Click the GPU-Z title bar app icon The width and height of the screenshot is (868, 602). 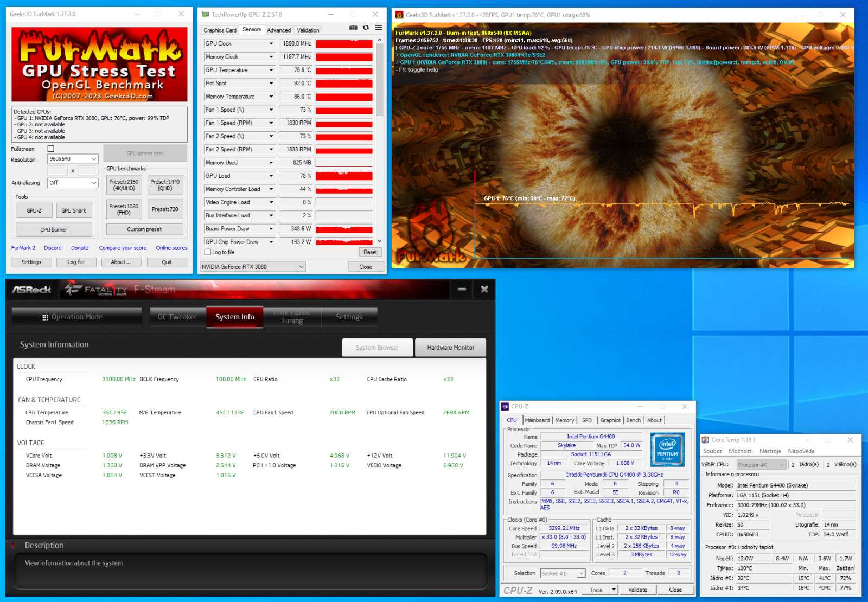pos(206,15)
